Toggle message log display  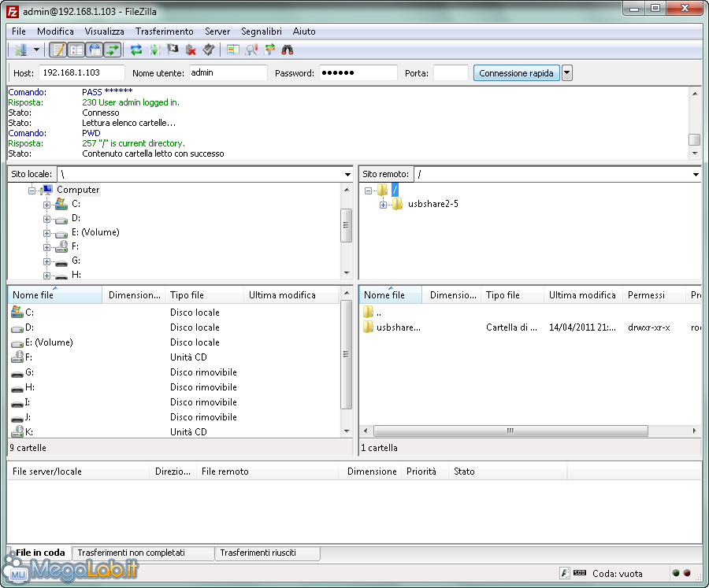coord(58,50)
